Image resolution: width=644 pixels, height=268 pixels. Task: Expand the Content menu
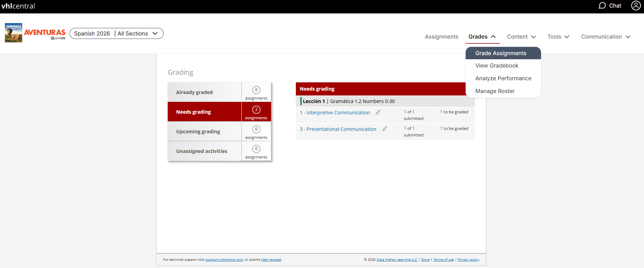point(521,37)
